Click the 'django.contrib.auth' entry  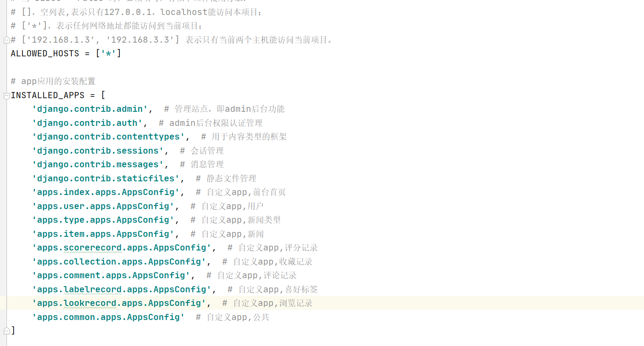pos(87,123)
